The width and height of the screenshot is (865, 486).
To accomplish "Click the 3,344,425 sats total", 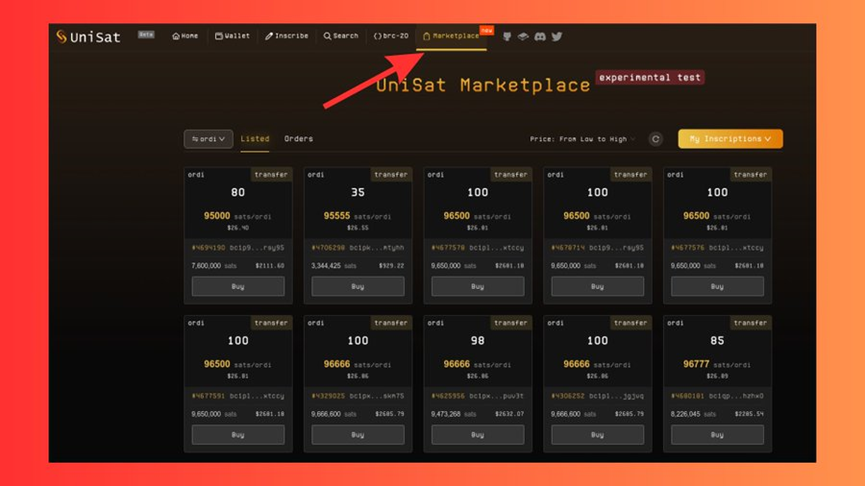I will pos(334,266).
